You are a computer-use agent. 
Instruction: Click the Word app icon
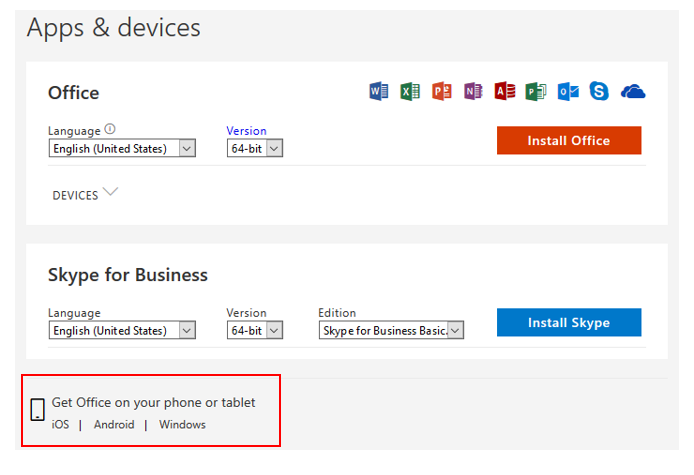379,91
